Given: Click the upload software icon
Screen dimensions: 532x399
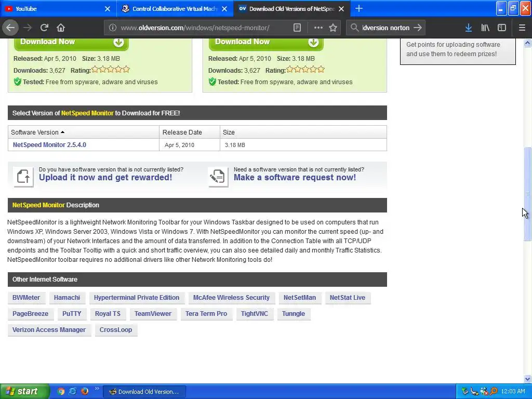Looking at the screenshot, I should coord(23,177).
